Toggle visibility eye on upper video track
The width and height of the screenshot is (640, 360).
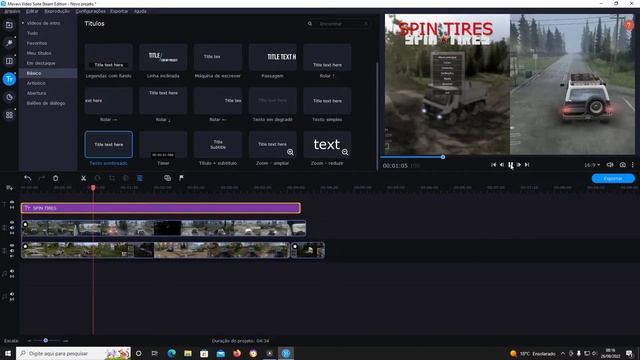coord(12,223)
